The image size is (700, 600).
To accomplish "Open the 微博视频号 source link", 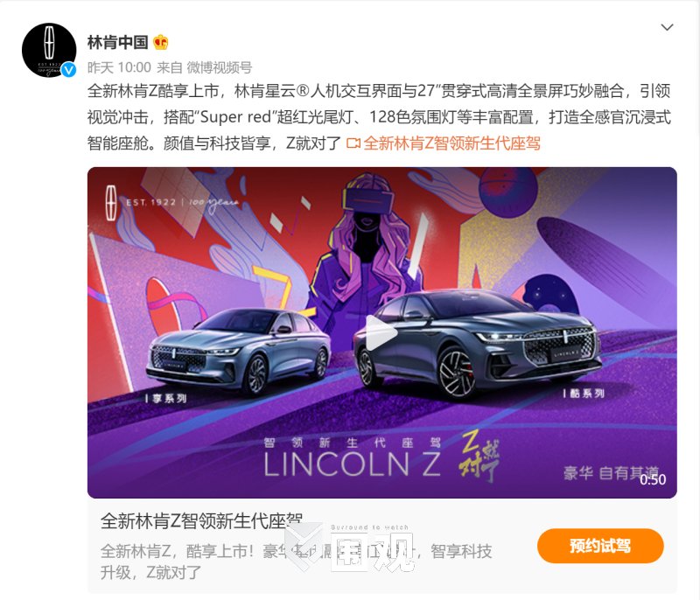I will [220, 67].
